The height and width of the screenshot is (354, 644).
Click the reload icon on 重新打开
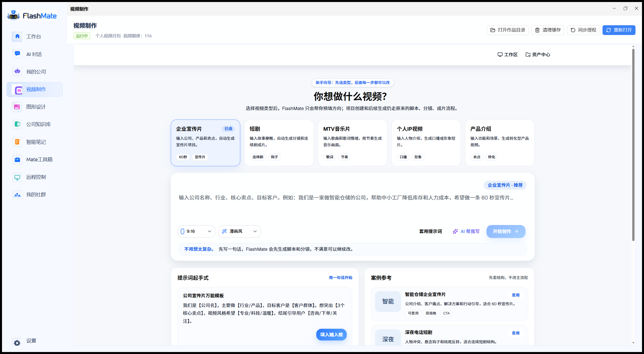[x=608, y=30]
